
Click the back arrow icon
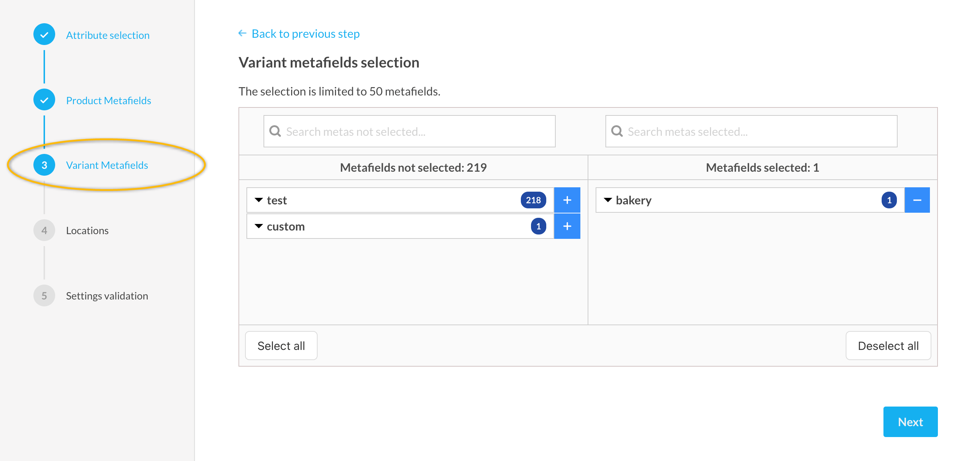point(242,33)
